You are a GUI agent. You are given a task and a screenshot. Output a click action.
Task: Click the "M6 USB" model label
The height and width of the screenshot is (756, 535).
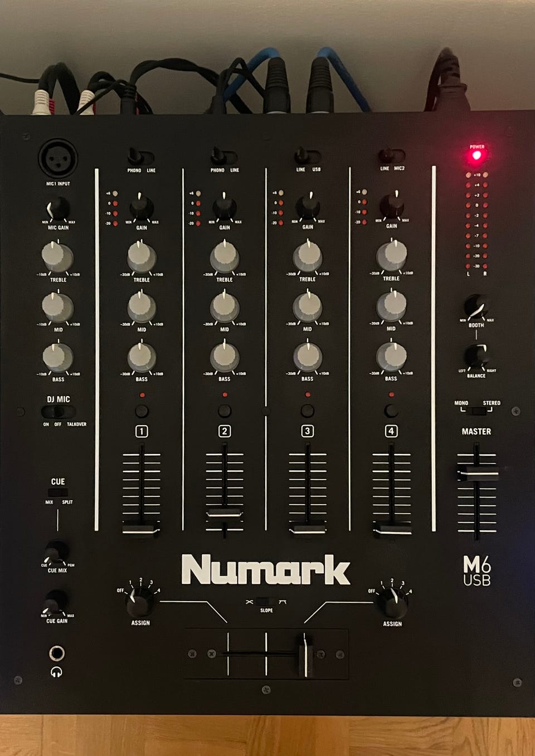[477, 571]
